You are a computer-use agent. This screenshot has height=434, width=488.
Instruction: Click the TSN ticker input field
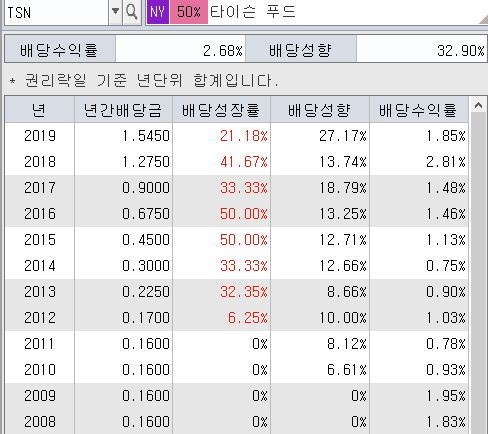click(x=57, y=12)
